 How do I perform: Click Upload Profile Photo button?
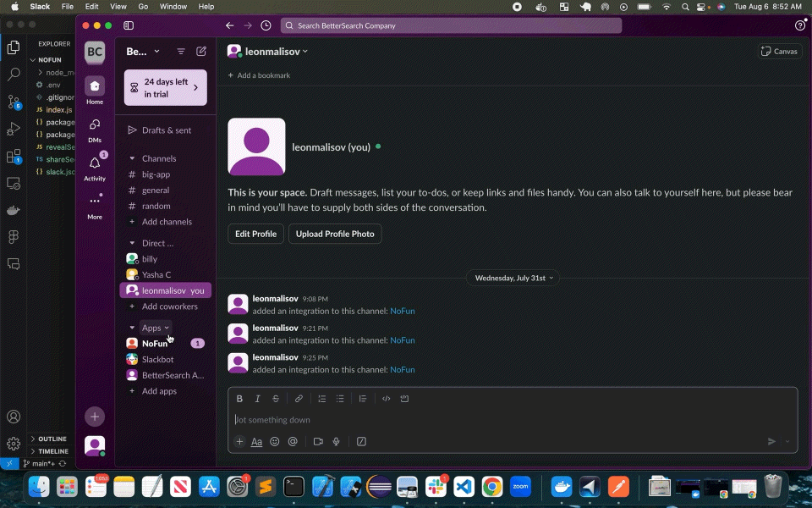pos(335,234)
